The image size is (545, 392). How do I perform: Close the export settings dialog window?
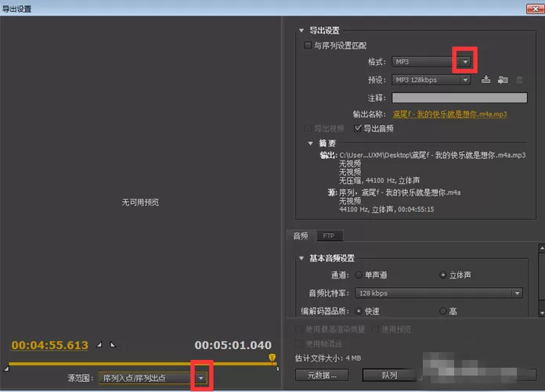(x=536, y=9)
